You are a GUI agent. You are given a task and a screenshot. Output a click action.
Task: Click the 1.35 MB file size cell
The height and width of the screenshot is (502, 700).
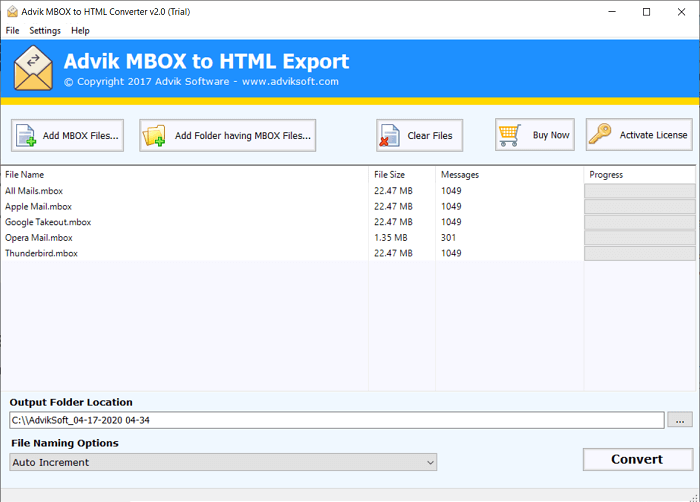391,238
